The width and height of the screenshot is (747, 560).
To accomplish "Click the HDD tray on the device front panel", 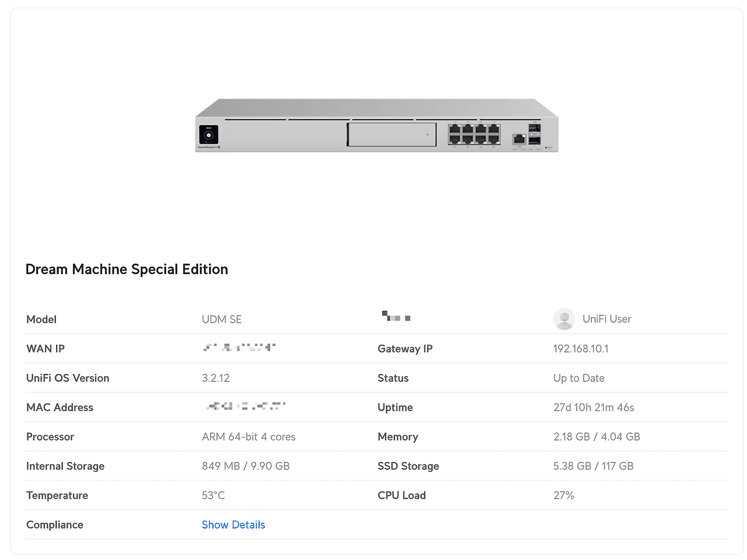I will [x=392, y=135].
